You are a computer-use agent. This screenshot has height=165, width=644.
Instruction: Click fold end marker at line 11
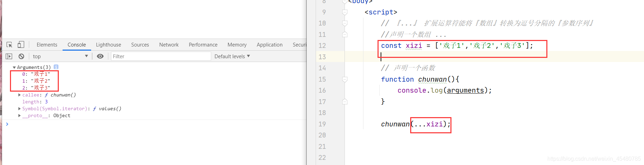345,34
